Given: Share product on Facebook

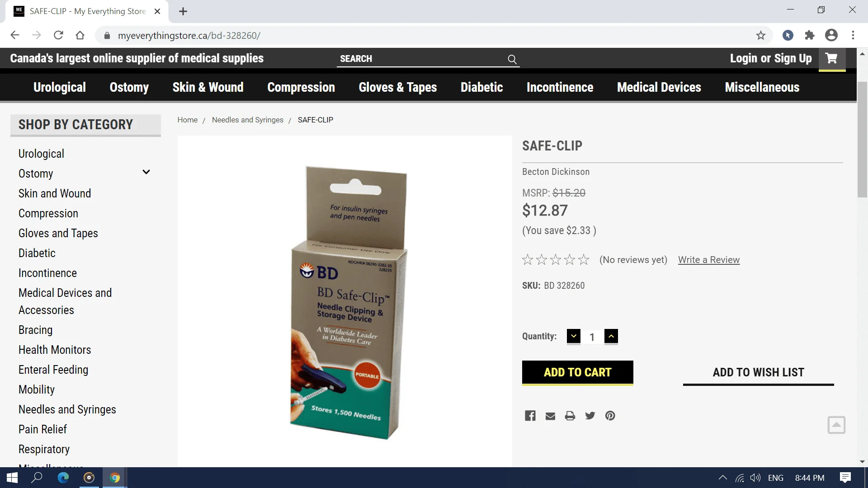Looking at the screenshot, I should tap(530, 416).
